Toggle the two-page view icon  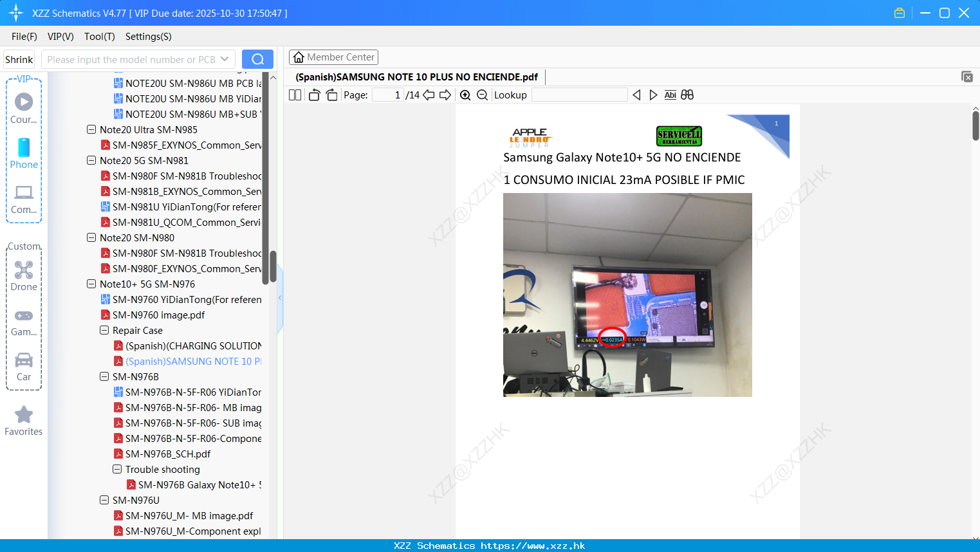click(295, 95)
